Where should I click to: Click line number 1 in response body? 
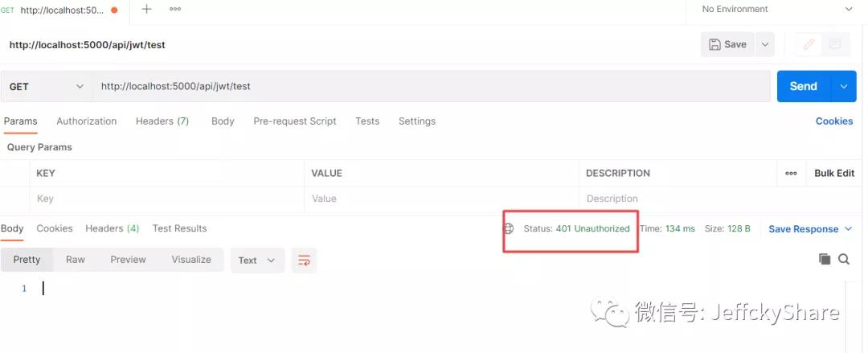pos(24,288)
